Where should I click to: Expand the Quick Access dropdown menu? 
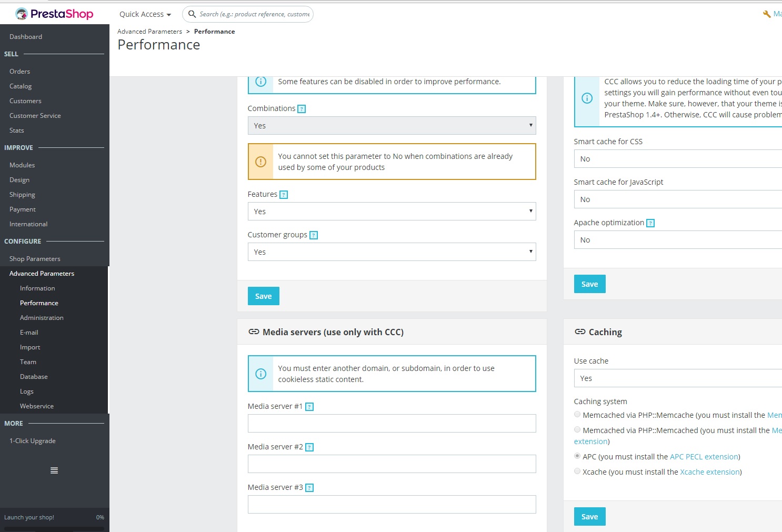145,14
